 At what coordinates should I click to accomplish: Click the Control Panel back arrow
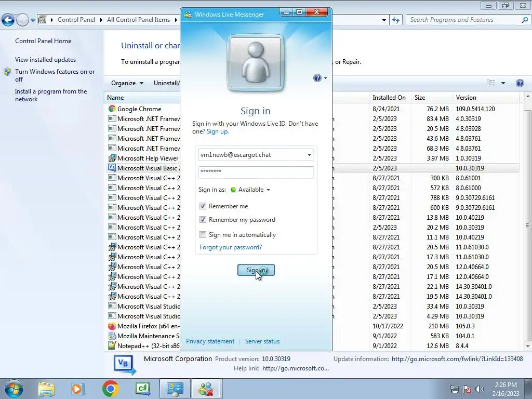coord(8,20)
